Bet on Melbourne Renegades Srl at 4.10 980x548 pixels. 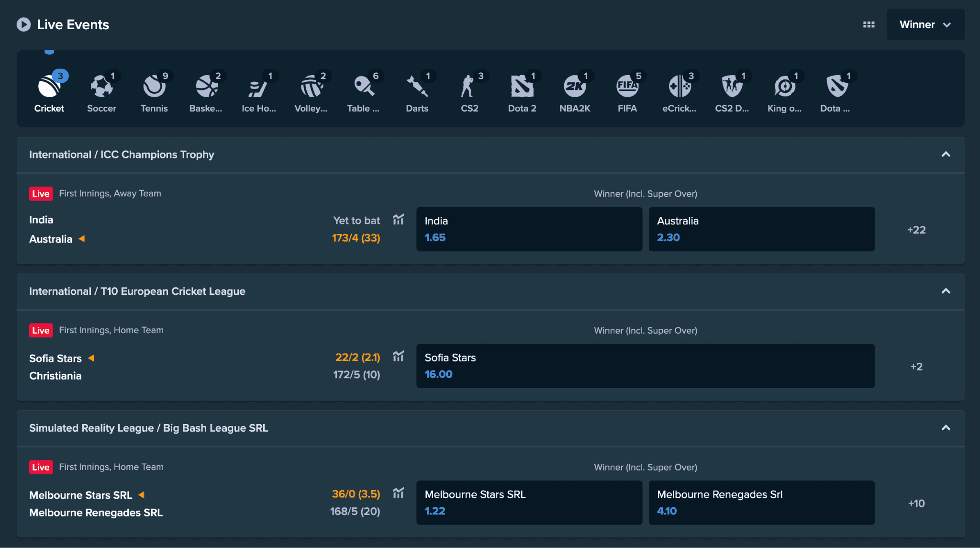point(762,503)
